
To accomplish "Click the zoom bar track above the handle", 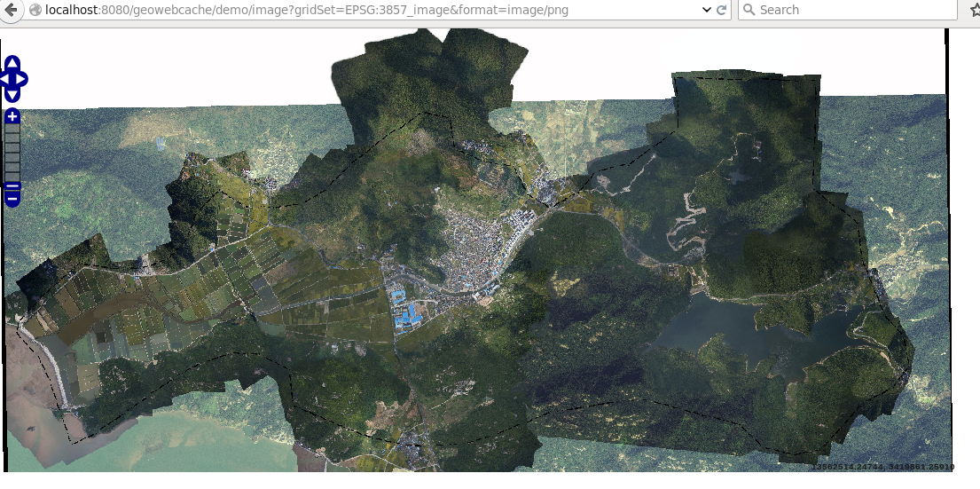I will [12, 153].
